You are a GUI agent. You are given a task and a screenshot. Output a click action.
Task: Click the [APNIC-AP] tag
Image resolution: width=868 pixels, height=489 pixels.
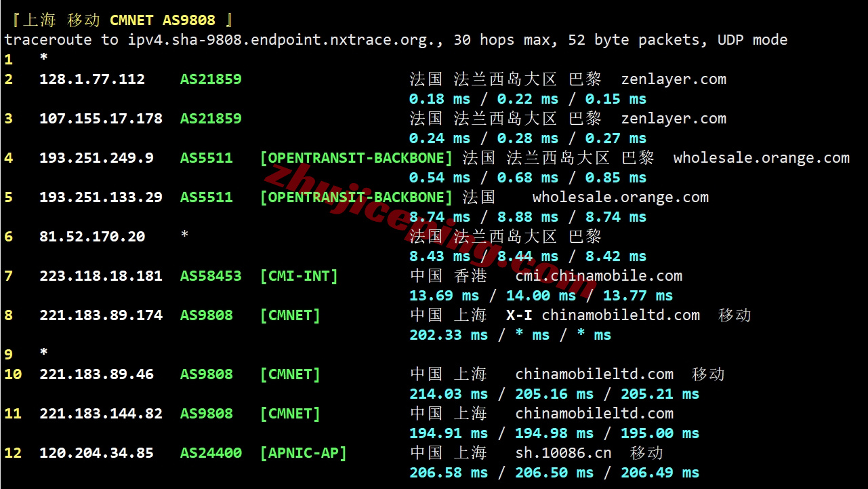pyautogui.click(x=304, y=453)
